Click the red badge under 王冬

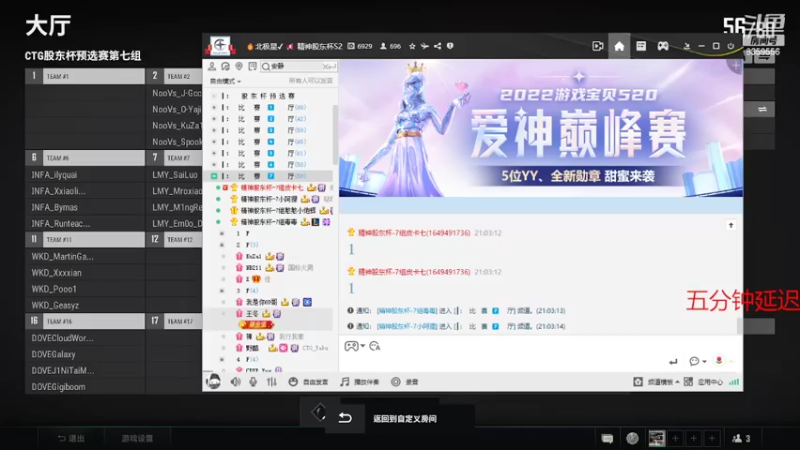256,324
